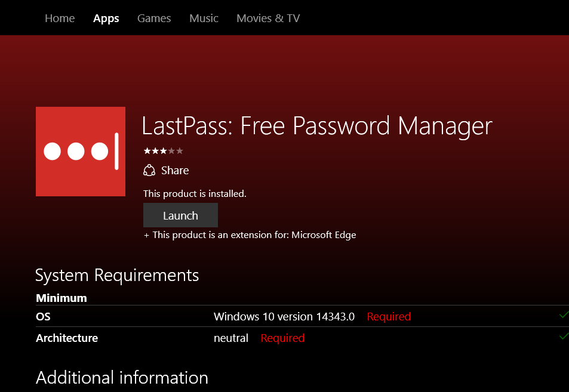Image resolution: width=569 pixels, height=392 pixels.
Task: Click the 'This product is installed' message
Action: pyautogui.click(x=195, y=194)
